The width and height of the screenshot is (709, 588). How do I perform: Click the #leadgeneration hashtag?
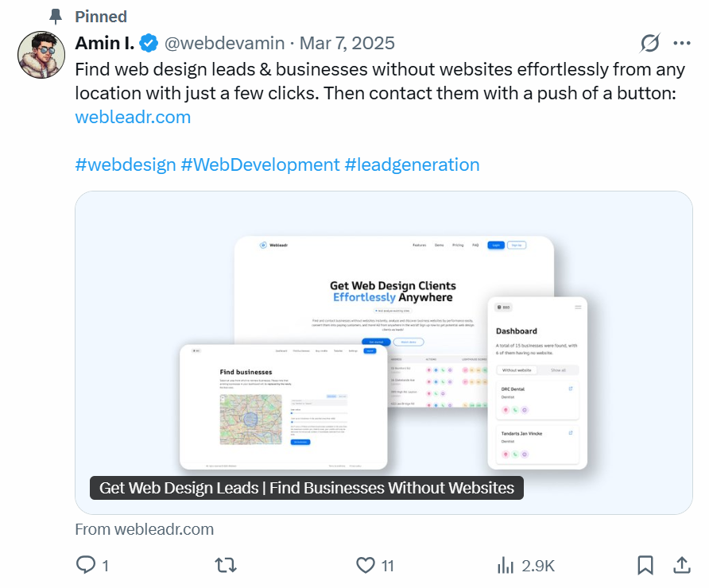pos(413,164)
